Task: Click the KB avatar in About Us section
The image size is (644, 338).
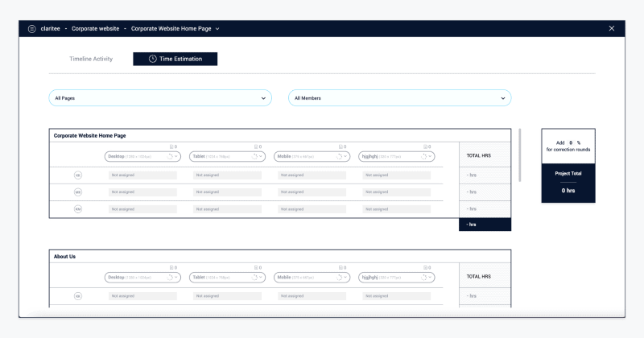Action: coord(78,296)
